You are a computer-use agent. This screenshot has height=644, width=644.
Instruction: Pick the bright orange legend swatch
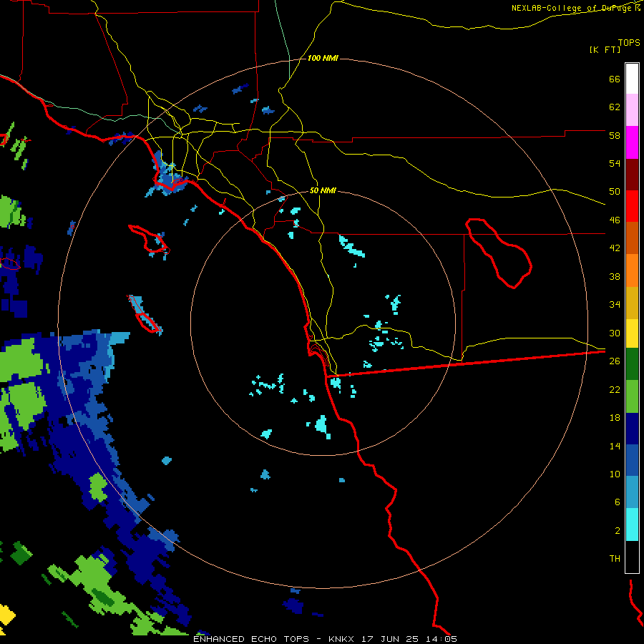[632, 270]
